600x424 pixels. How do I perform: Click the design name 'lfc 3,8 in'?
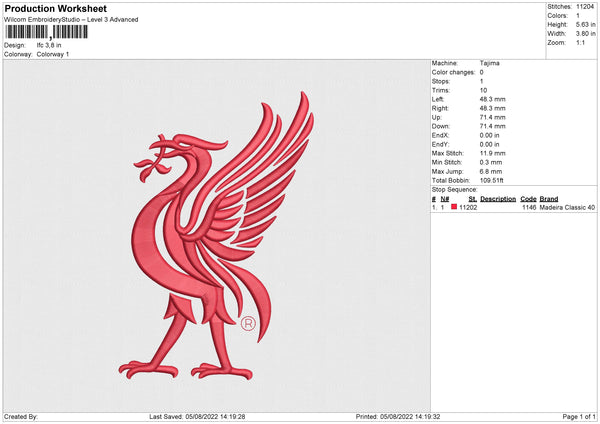point(49,45)
